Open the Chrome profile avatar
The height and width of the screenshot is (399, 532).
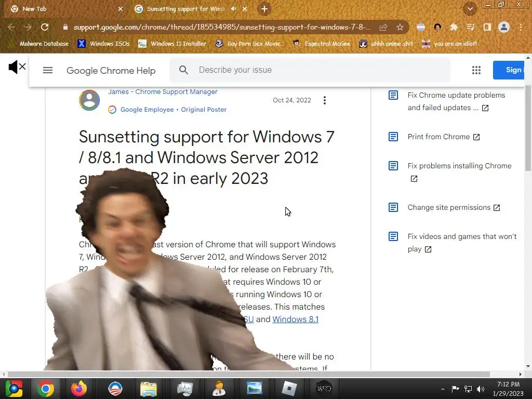(504, 27)
